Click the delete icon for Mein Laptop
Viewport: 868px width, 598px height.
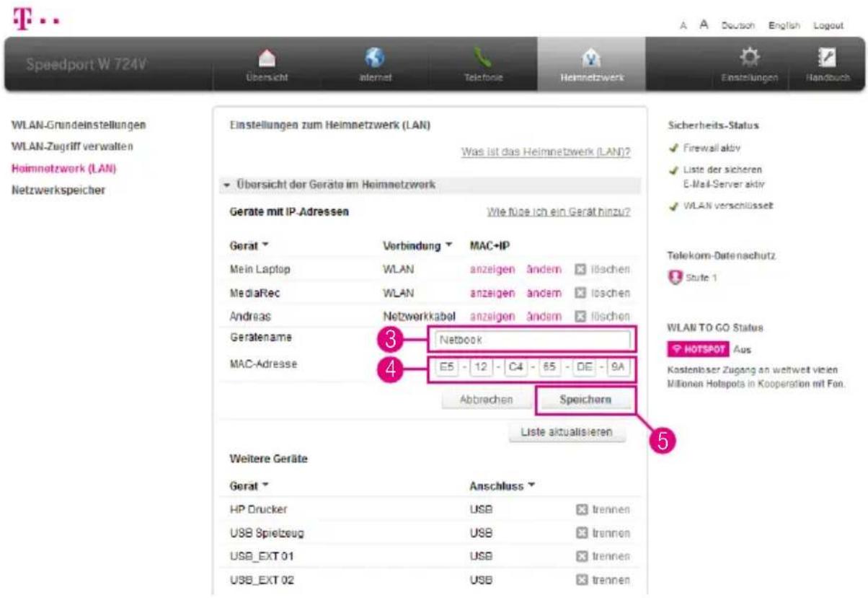[579, 270]
